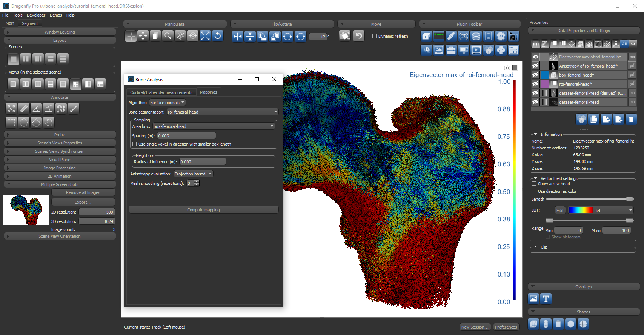Click the Preferences button
This screenshot has width=644, height=335.
[x=506, y=327]
